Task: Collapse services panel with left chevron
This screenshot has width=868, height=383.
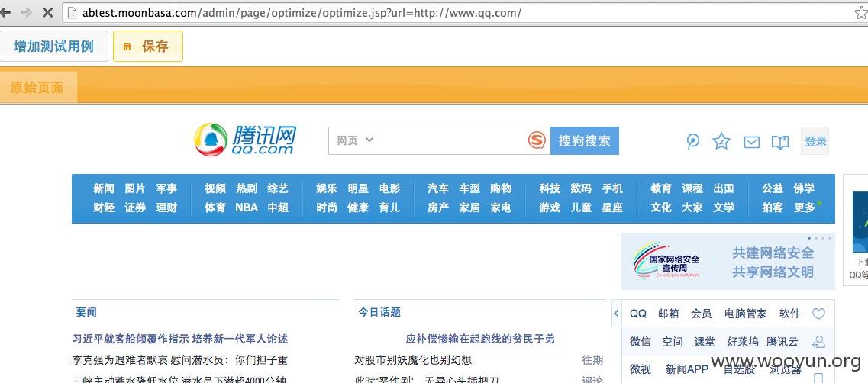Action: 617,314
